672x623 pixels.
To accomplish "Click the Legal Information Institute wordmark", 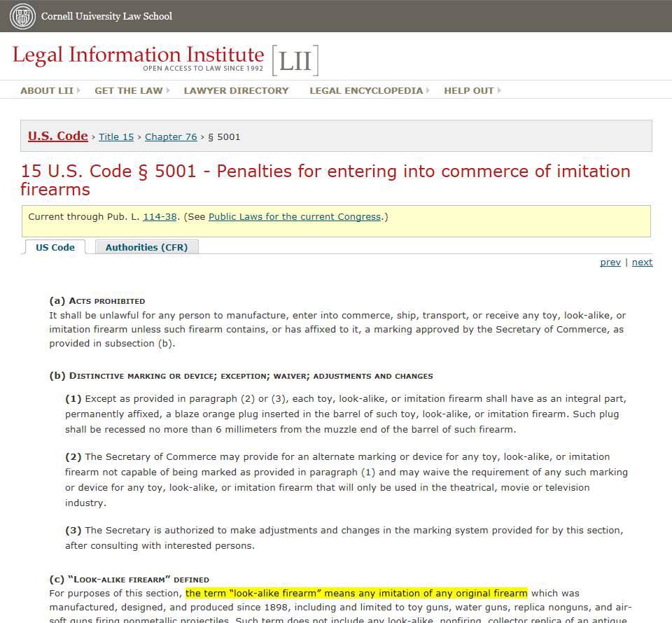I will (138, 55).
